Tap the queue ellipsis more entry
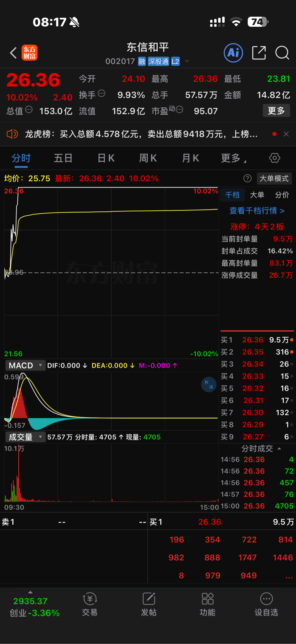The image size is (296, 644). 289,576
